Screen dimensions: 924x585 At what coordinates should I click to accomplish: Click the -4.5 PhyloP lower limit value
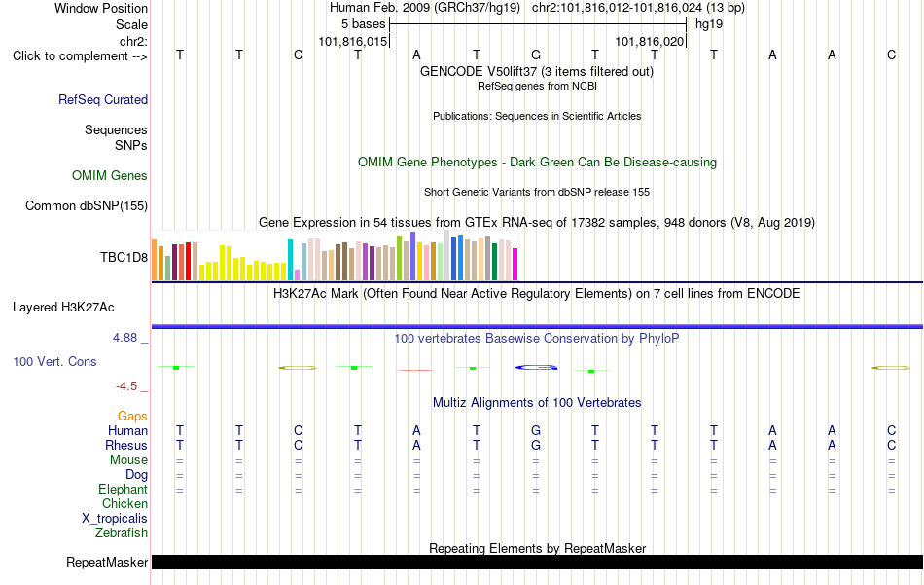[x=126, y=386]
